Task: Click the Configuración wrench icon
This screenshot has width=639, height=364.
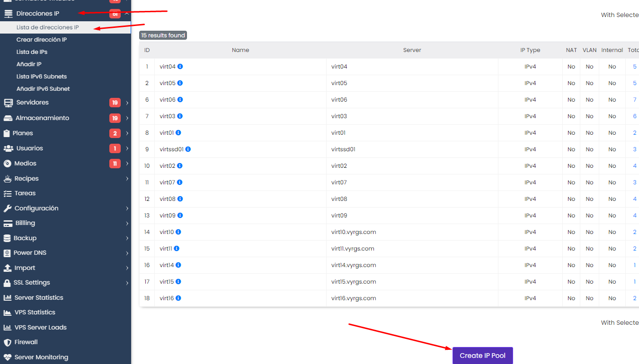Action: (7, 208)
